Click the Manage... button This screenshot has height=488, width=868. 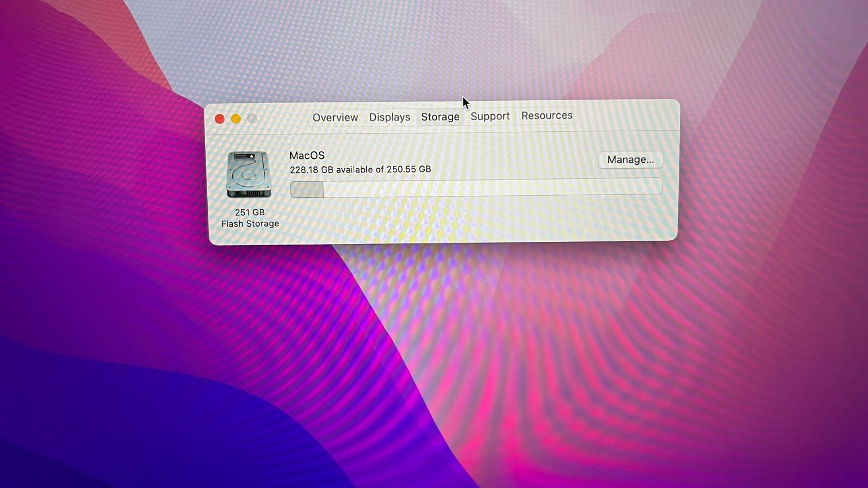click(x=630, y=159)
